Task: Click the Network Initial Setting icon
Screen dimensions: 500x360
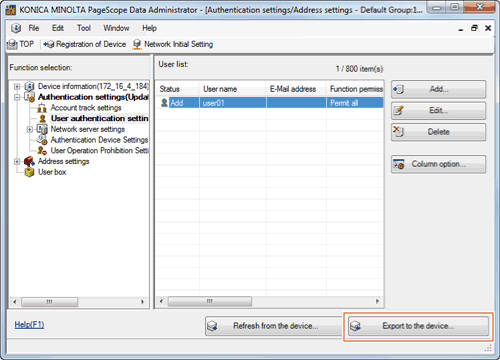Action: 137,44
